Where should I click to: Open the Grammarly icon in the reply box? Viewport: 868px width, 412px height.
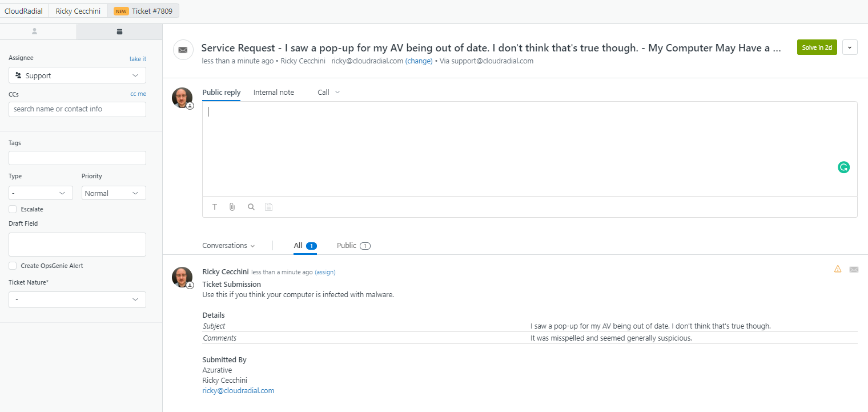point(843,167)
